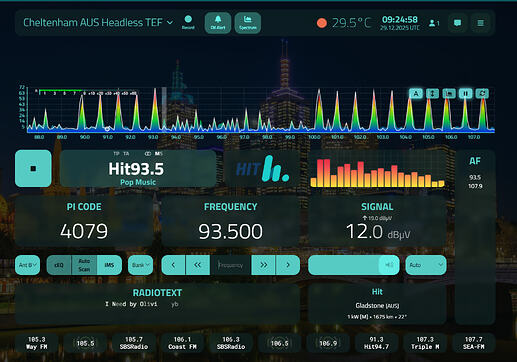Seek down with double left arrows
Image resolution: width=517 pixels, height=362 pixels.
[197, 265]
